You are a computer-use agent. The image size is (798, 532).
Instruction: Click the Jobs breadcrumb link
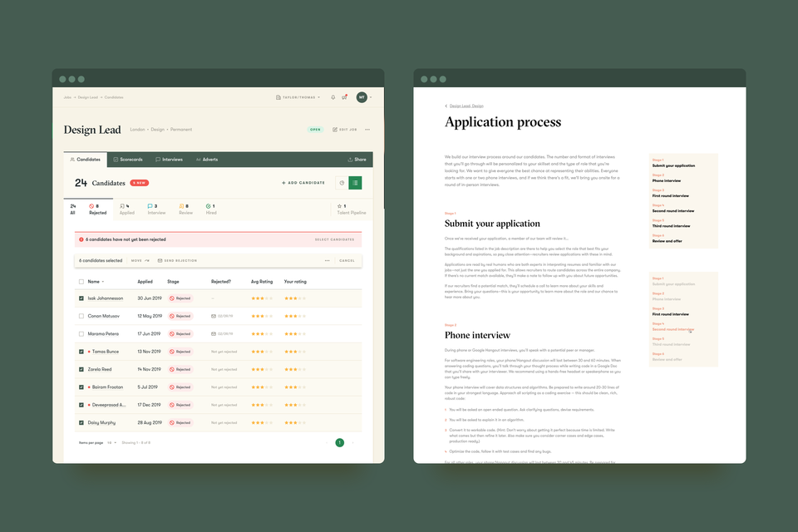coord(67,97)
